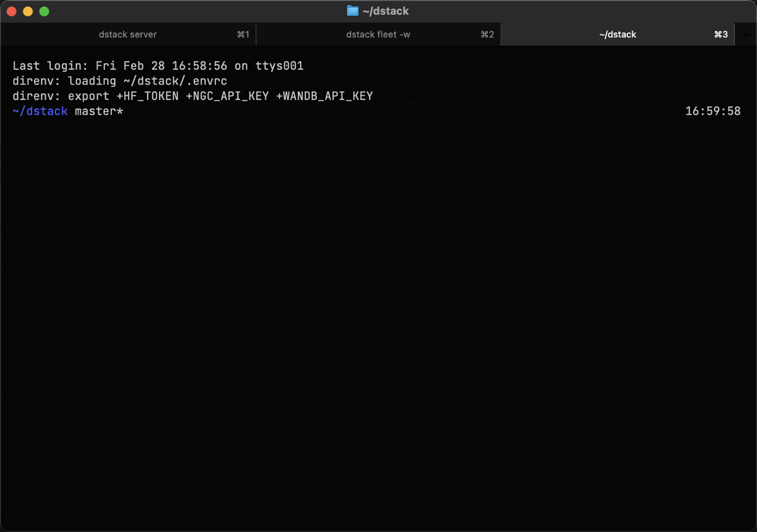Maximize the window with the green button
Image resolution: width=757 pixels, height=532 pixels.
coord(44,11)
